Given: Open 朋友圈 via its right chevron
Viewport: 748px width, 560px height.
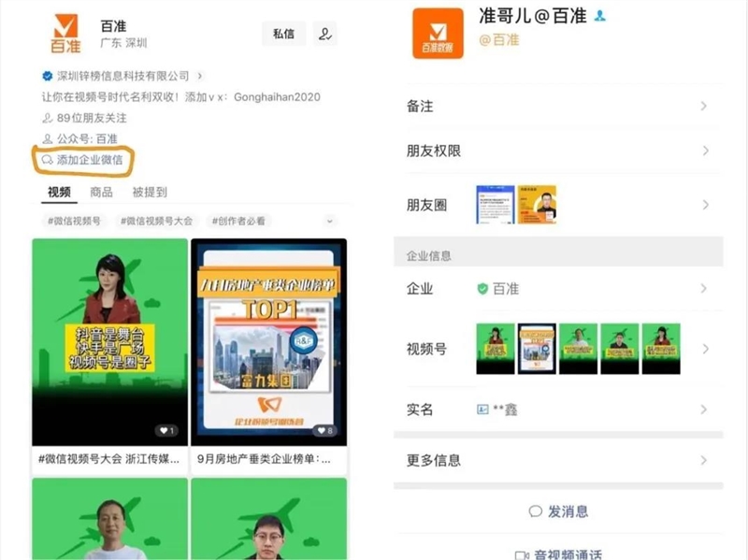Looking at the screenshot, I should point(706,205).
